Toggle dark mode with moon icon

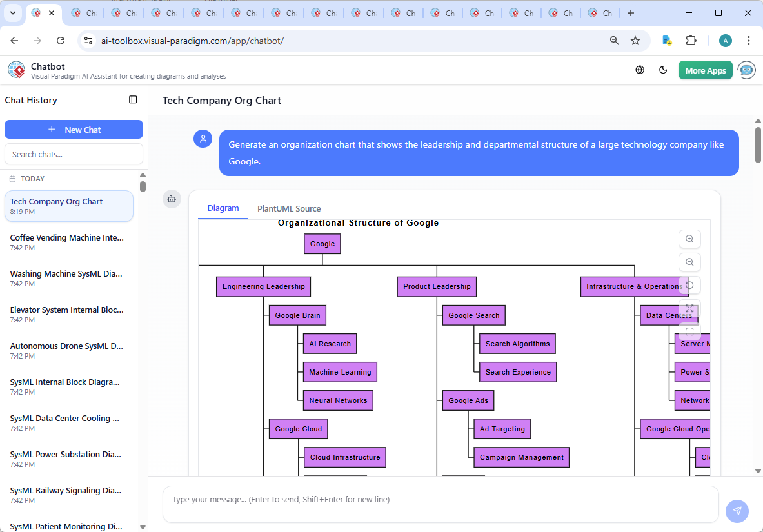663,70
